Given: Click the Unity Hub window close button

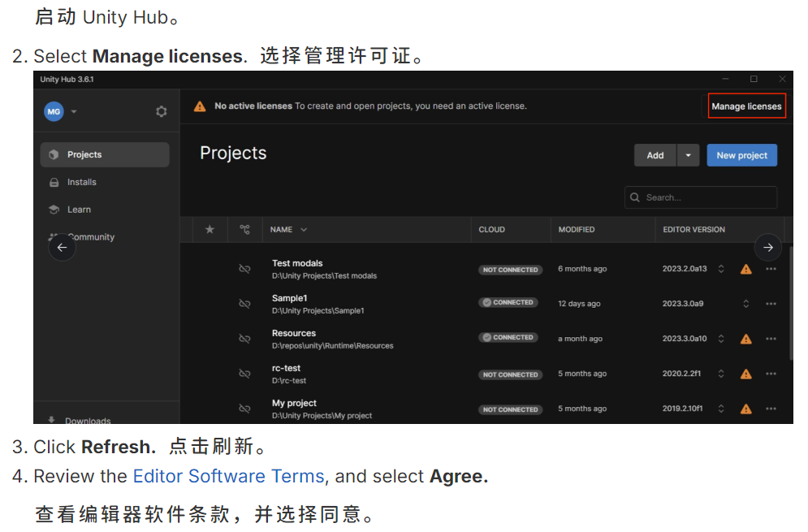Looking at the screenshot, I should click(x=782, y=79).
